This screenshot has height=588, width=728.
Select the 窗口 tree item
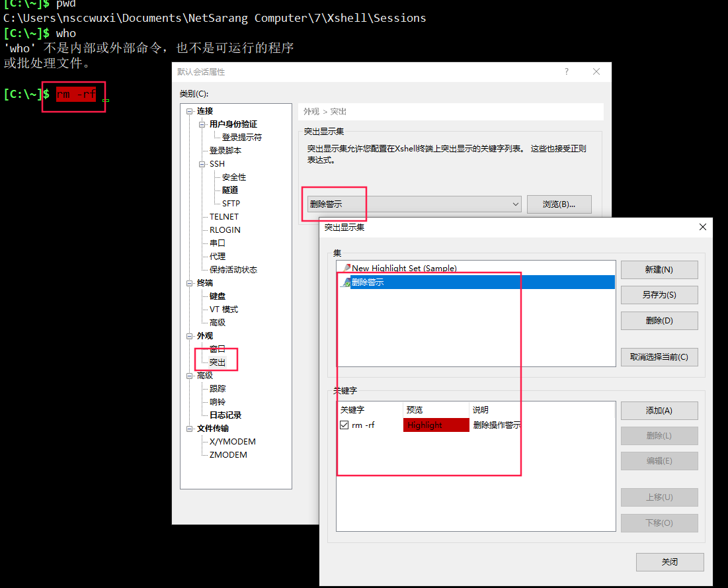(x=218, y=349)
